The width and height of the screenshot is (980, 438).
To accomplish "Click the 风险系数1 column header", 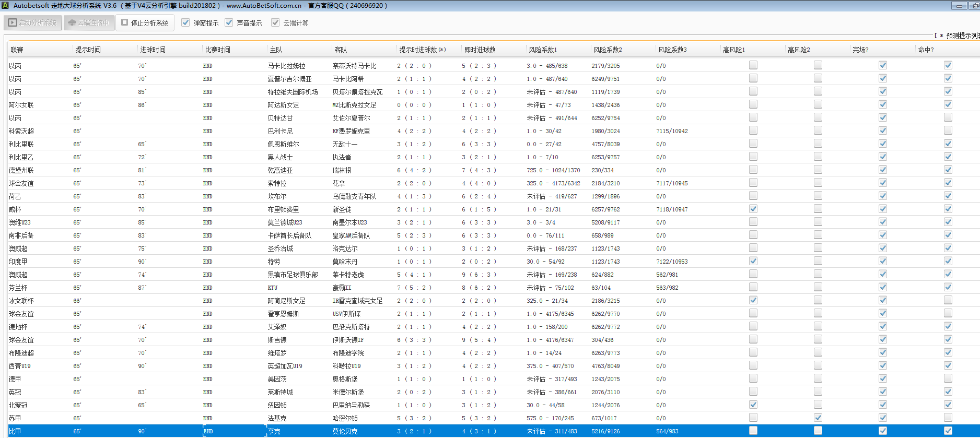I will coord(543,50).
